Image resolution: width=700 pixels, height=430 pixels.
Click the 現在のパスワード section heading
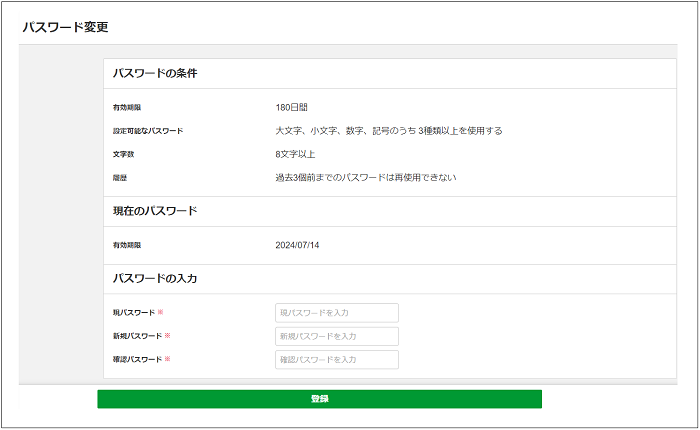coord(155,211)
